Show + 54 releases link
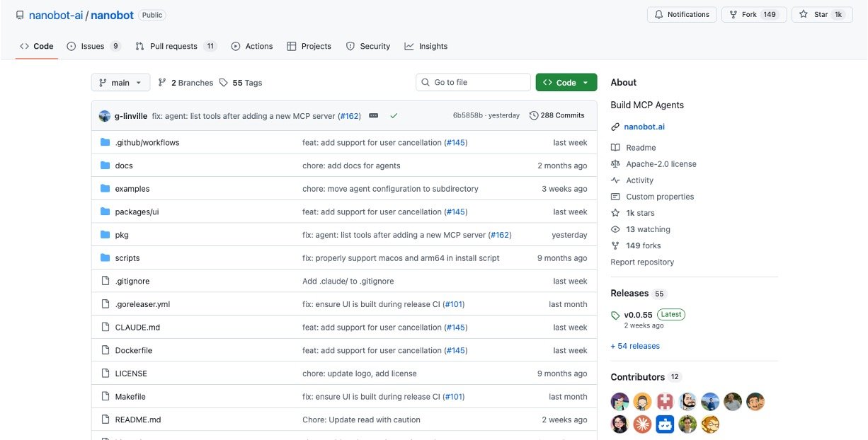The width and height of the screenshot is (868, 440). pos(635,346)
